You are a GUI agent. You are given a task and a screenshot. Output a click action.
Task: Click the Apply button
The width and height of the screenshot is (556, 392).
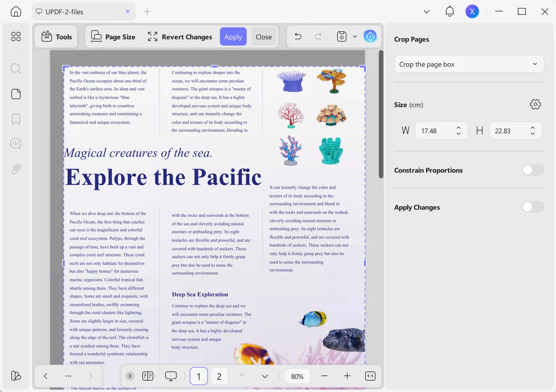pos(233,37)
